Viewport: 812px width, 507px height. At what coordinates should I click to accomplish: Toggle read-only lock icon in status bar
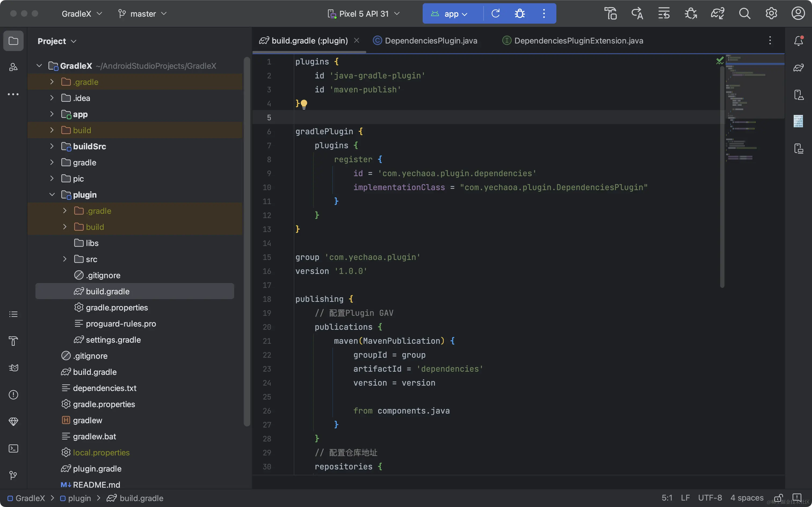point(778,498)
